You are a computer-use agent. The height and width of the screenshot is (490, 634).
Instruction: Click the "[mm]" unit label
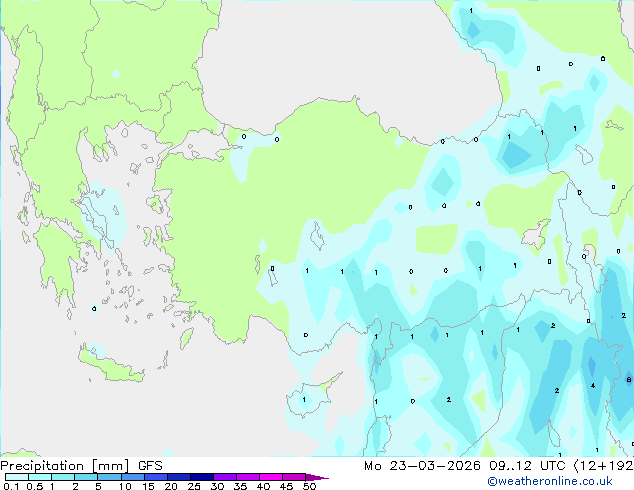[110, 466]
